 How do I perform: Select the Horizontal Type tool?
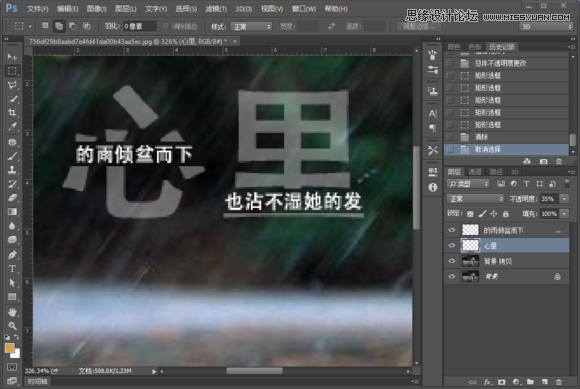(12, 269)
